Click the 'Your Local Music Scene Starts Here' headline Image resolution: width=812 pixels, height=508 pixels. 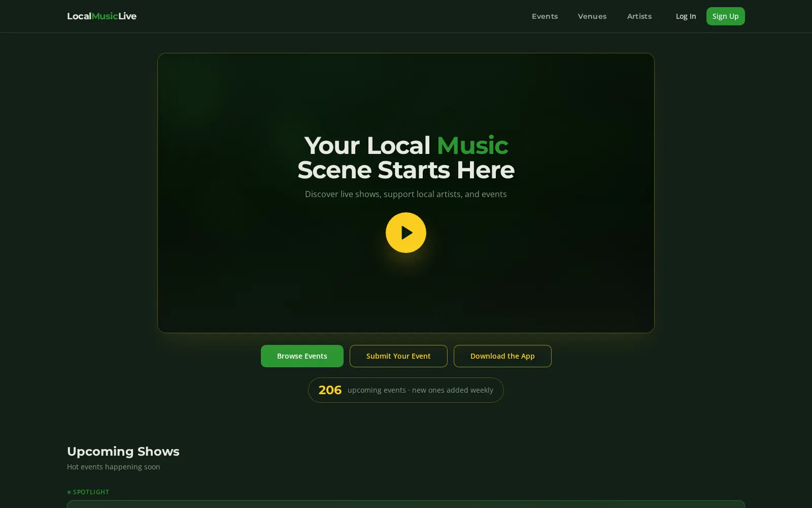pyautogui.click(x=406, y=157)
